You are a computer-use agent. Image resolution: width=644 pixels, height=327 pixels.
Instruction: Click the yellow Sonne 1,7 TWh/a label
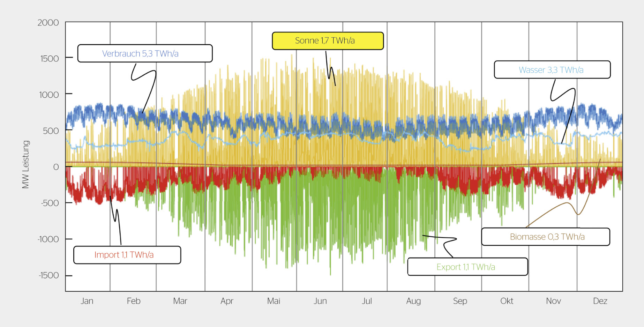[328, 41]
